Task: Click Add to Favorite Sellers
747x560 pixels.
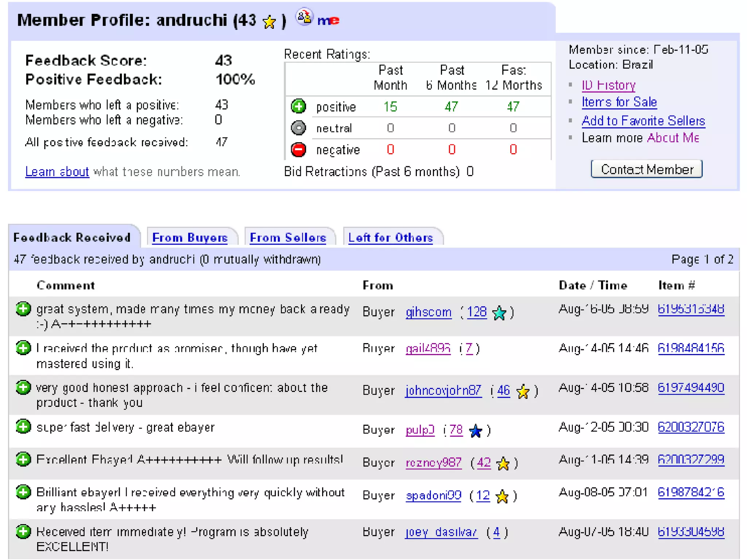Action: [643, 121]
